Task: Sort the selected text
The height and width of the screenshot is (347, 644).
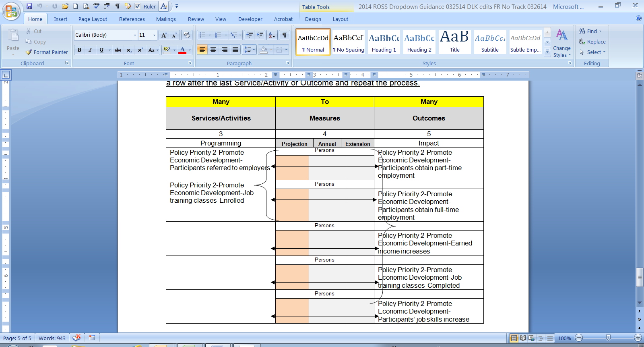Action: point(272,35)
